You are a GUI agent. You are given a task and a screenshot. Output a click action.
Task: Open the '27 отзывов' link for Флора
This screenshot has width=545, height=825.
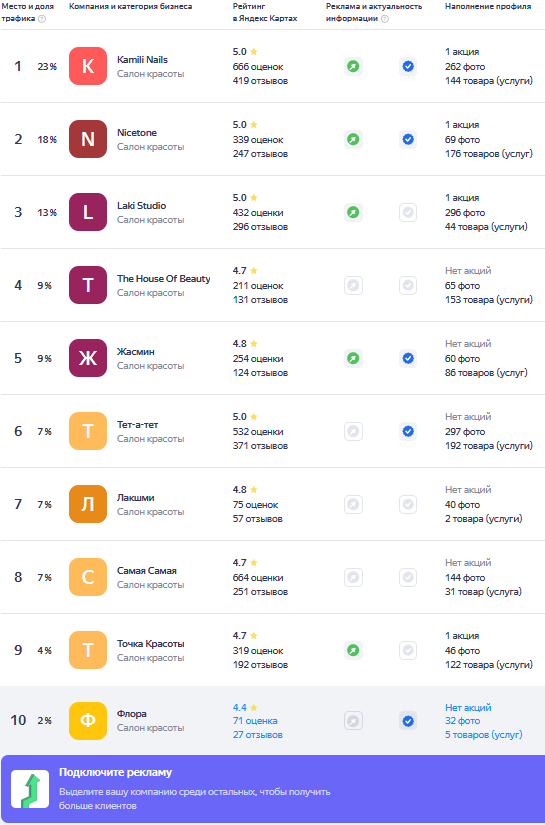[258, 735]
